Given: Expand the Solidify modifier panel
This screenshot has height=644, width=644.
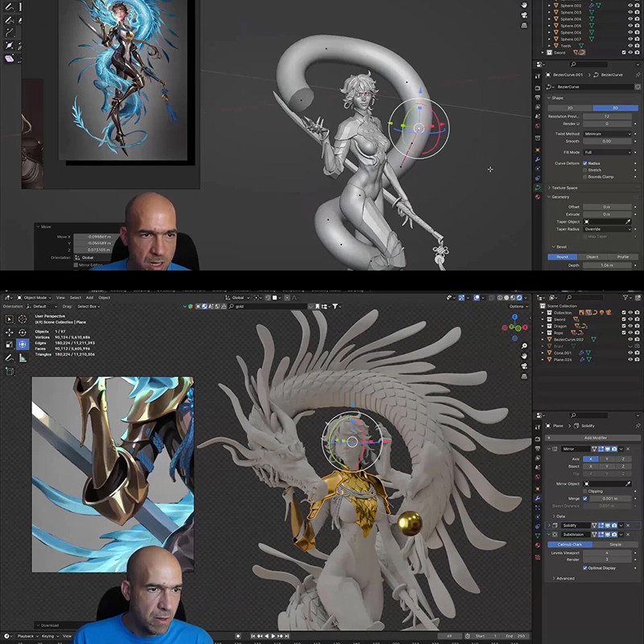Looking at the screenshot, I should (x=550, y=526).
